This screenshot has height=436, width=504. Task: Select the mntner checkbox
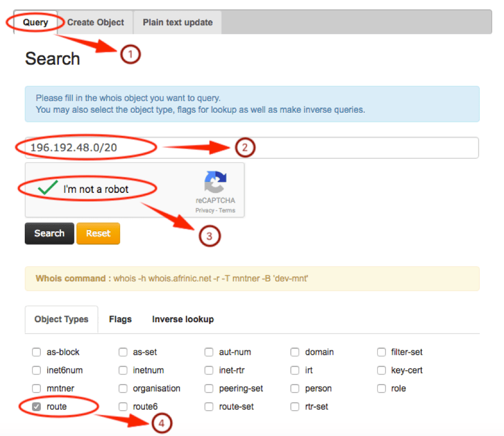pyautogui.click(x=36, y=388)
